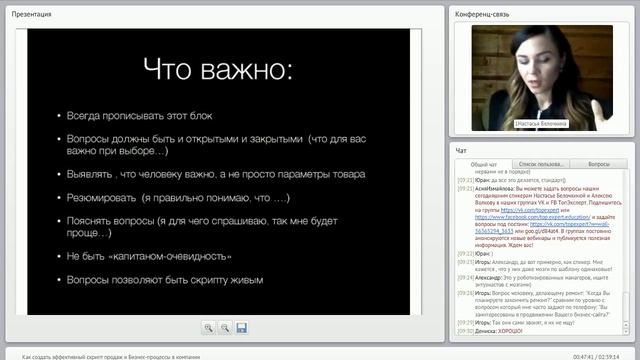Click the bullet starting Резюмировать
This screenshot has width=640, height=360.
(x=178, y=198)
